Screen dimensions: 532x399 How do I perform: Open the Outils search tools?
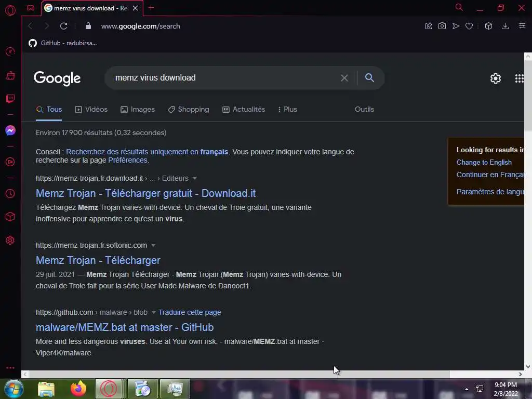tap(364, 109)
